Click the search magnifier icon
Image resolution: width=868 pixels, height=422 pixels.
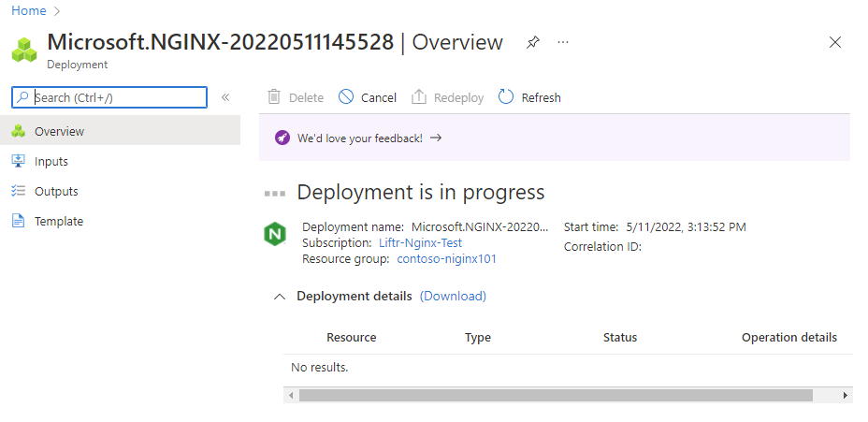[22, 97]
